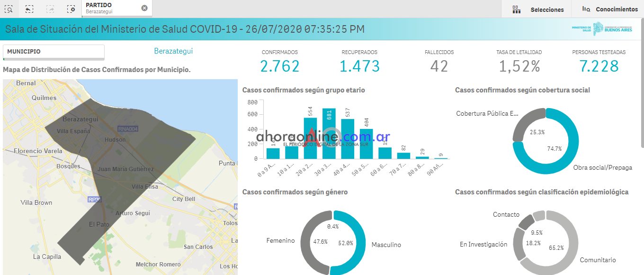Select the bar labeled 681 in age chart
This screenshot has height=275, width=644.
pyautogui.click(x=329, y=135)
